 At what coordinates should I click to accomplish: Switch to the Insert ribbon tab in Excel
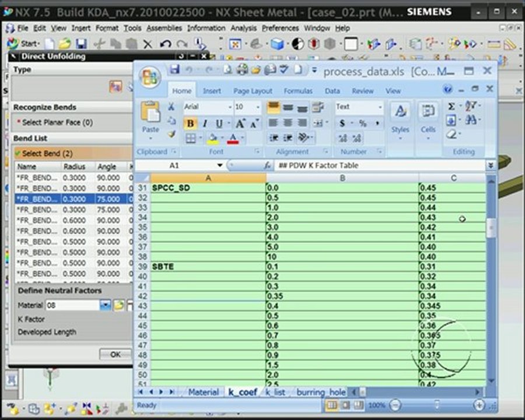[212, 91]
